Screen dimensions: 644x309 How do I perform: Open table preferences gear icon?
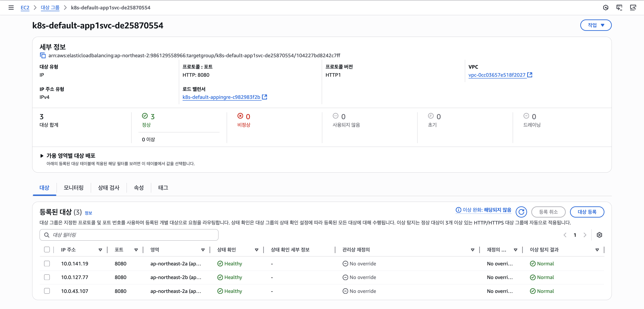599,235
